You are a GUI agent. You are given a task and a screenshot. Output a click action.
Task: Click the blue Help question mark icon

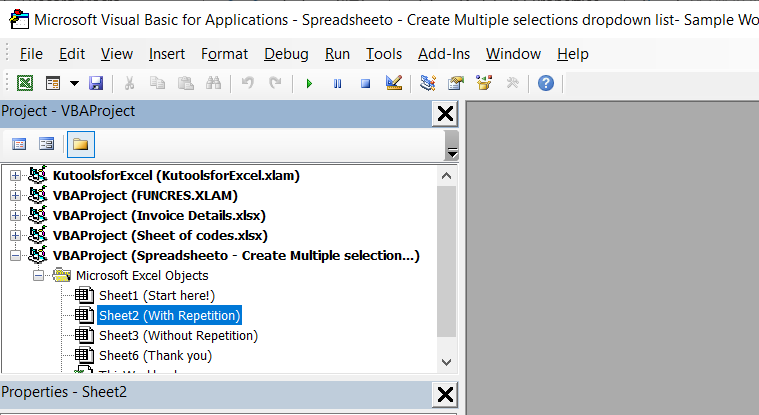tap(545, 83)
